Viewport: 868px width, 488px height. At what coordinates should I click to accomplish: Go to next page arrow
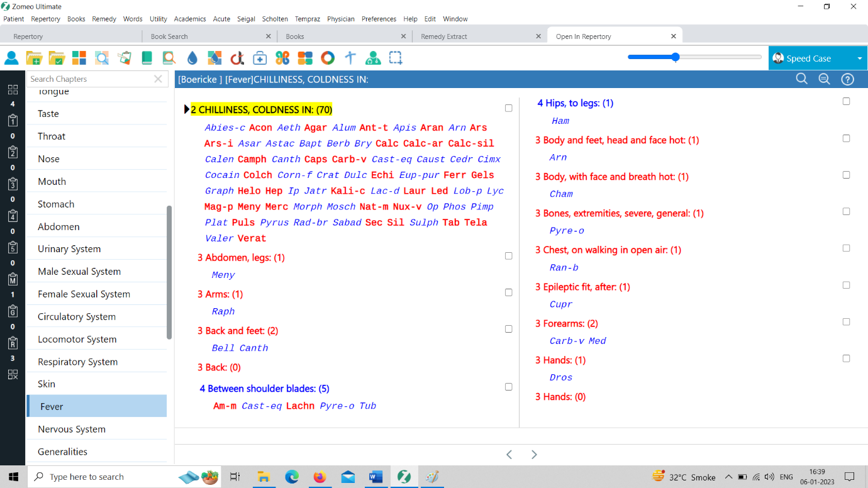click(x=534, y=454)
